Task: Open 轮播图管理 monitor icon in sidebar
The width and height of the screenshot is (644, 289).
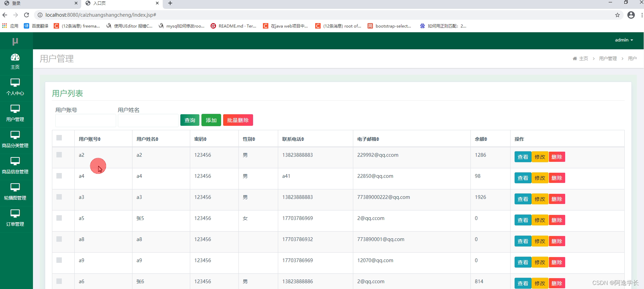Action: click(15, 187)
